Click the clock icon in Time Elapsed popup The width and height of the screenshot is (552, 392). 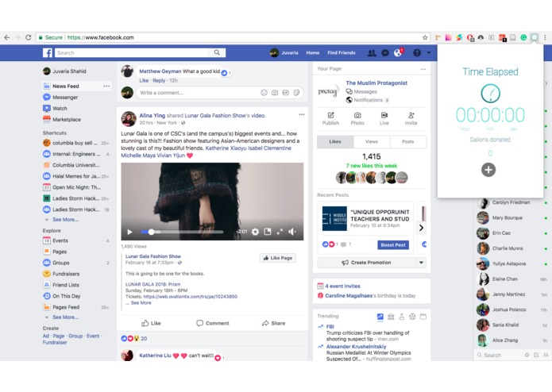point(490,93)
